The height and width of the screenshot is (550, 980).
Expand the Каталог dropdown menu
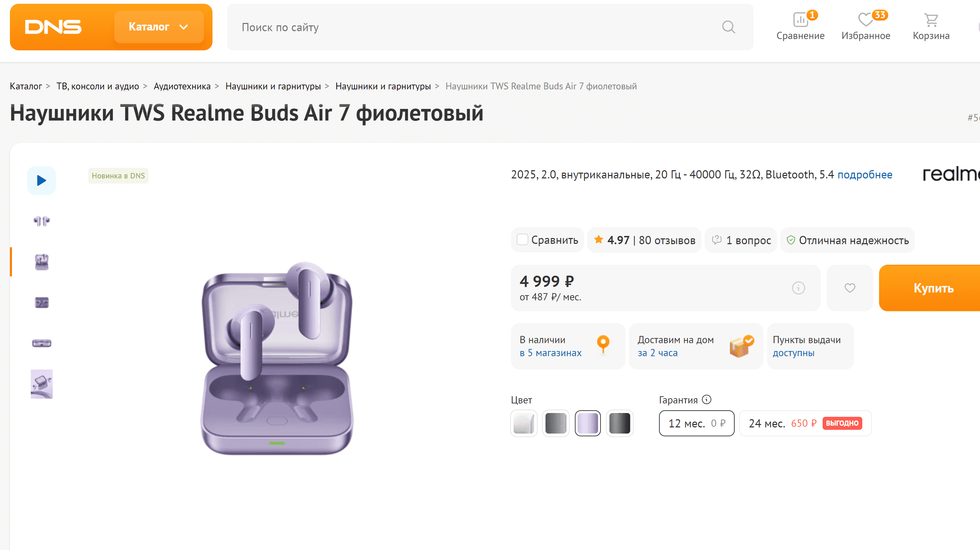coord(159,27)
